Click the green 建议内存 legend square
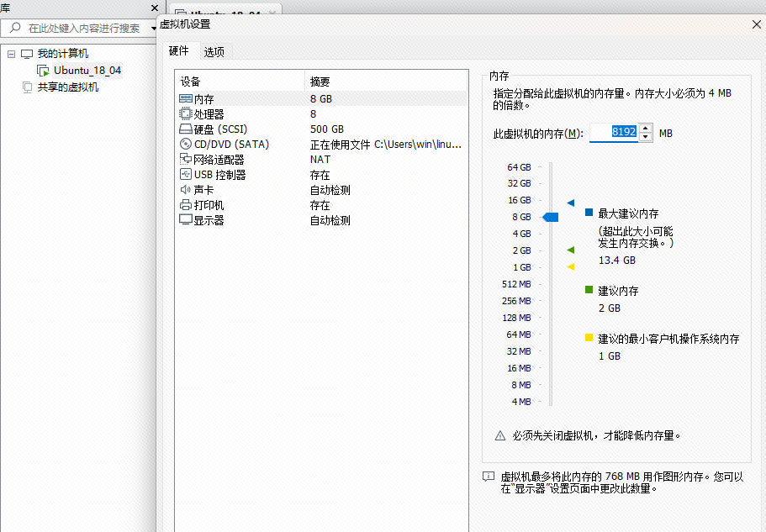This screenshot has width=766, height=532. tap(589, 290)
